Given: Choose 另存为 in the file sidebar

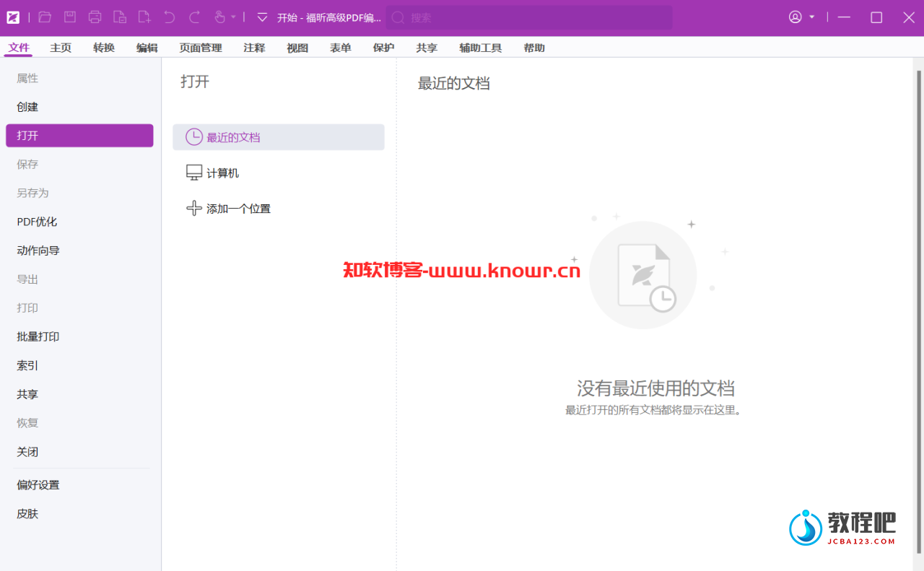Looking at the screenshot, I should tap(79, 193).
